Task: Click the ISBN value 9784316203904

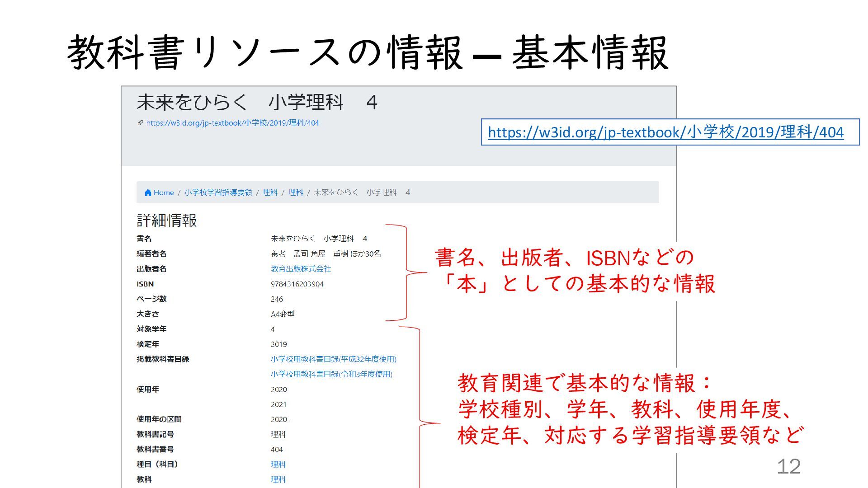Action: tap(297, 284)
